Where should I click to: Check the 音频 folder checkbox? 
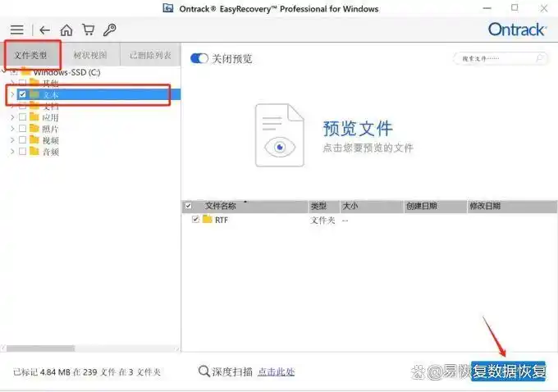(x=22, y=151)
